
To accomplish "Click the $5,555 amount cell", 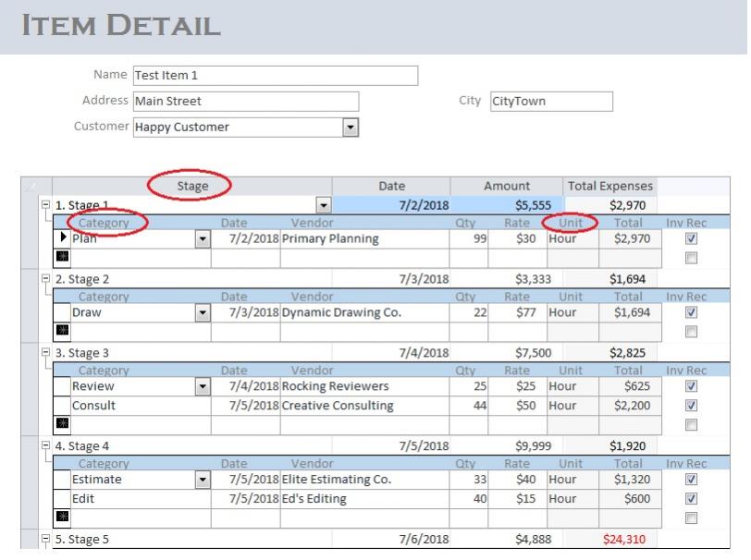I will [x=507, y=205].
